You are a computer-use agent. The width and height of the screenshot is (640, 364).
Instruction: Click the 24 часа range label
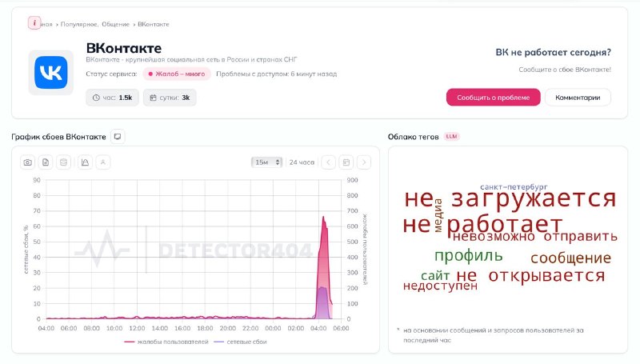click(x=302, y=162)
